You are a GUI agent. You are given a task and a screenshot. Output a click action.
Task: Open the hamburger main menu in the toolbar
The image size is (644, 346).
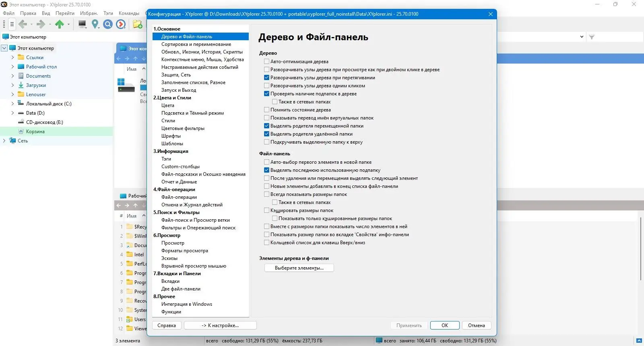point(12,25)
